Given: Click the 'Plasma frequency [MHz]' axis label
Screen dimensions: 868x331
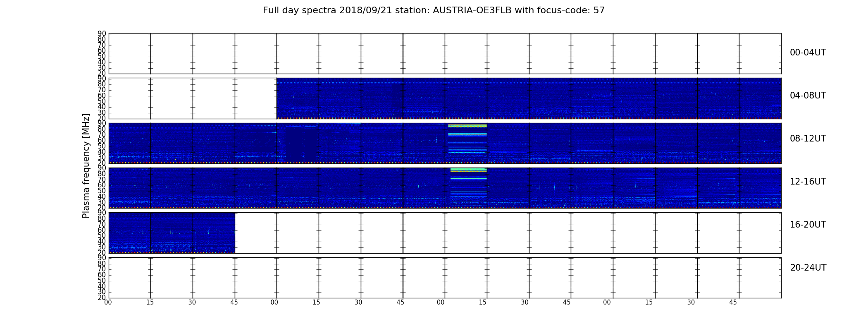Looking at the screenshot, I should coord(86,165).
